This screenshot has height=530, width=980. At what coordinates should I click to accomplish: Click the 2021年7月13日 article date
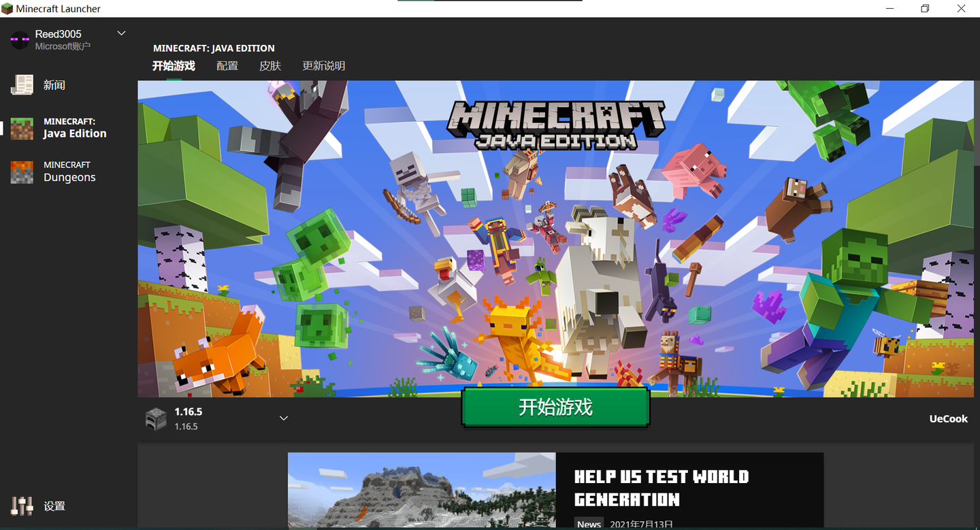(x=642, y=524)
